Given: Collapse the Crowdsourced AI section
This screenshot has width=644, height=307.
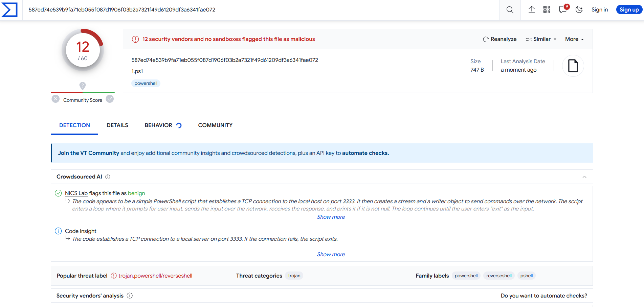Looking at the screenshot, I should tap(584, 177).
